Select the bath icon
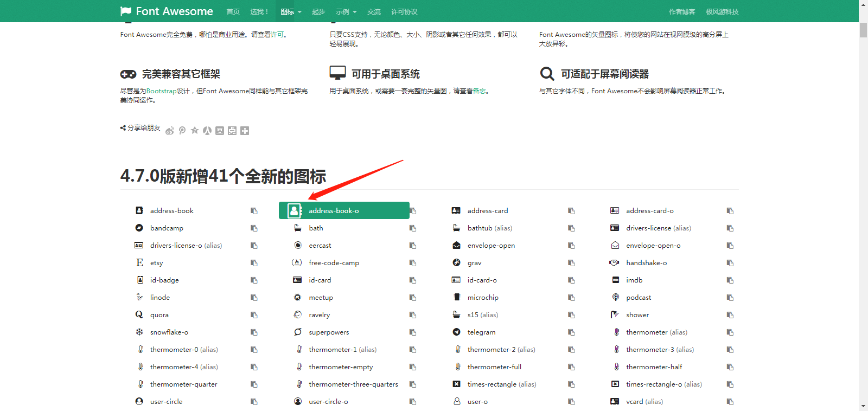The height and width of the screenshot is (411, 868). click(298, 228)
